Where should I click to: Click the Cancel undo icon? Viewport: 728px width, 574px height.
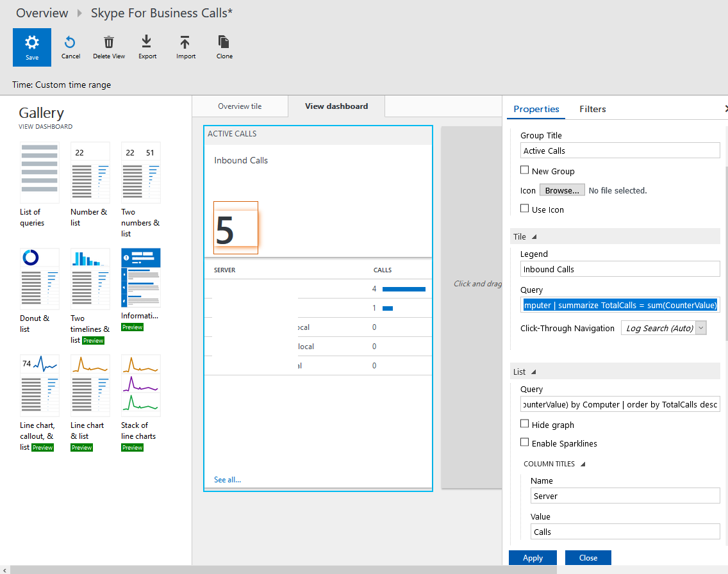pos(70,43)
